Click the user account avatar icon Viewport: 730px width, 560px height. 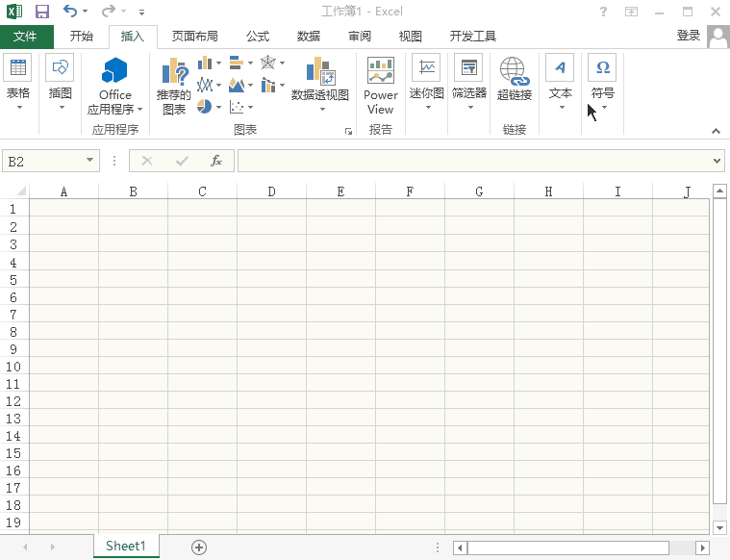[717, 37]
